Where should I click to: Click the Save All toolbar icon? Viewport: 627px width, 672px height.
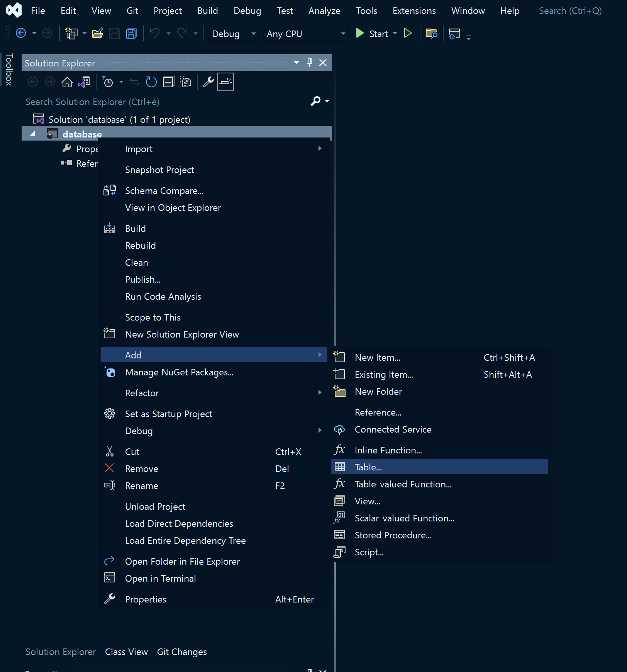[x=132, y=34]
